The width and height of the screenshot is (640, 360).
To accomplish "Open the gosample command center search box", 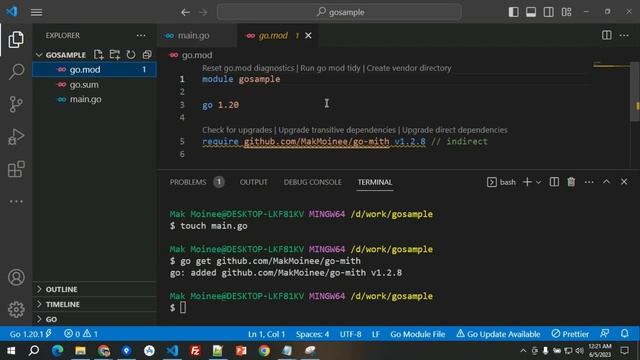I will (339, 12).
